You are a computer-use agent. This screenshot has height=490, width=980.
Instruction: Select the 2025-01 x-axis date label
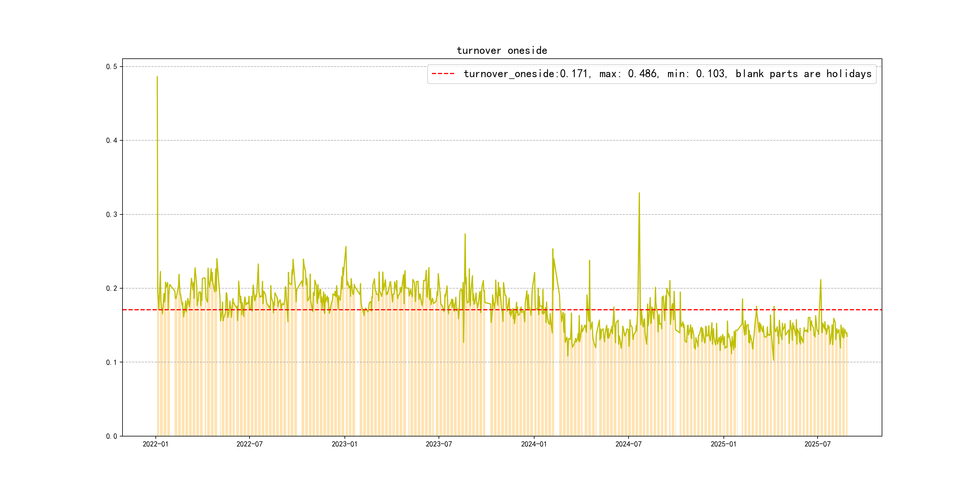tap(723, 444)
